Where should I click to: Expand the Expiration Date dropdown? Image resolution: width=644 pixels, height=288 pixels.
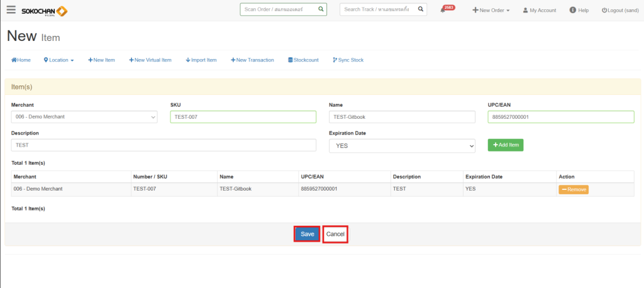coord(402,145)
